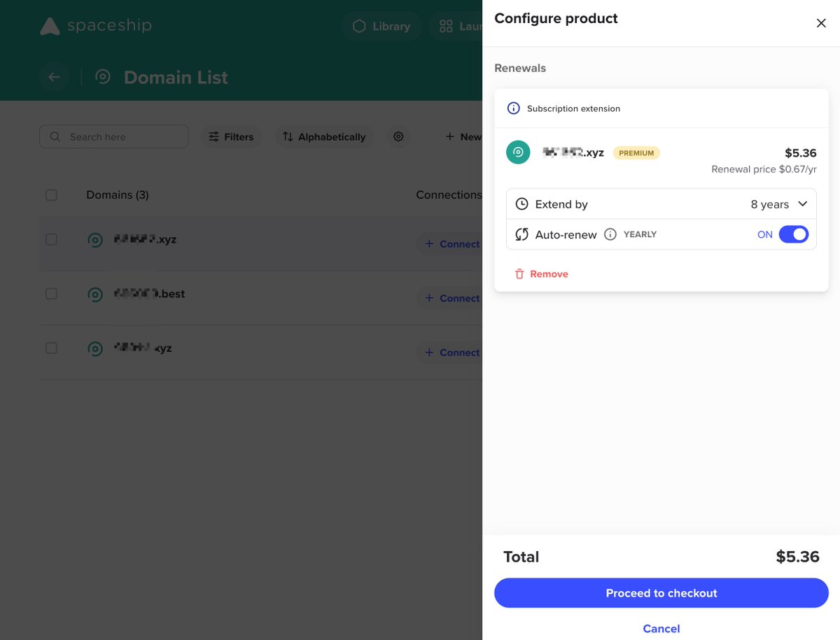This screenshot has width=840, height=640.
Task: Tick the select-all Domains checkbox
Action: coord(51,195)
